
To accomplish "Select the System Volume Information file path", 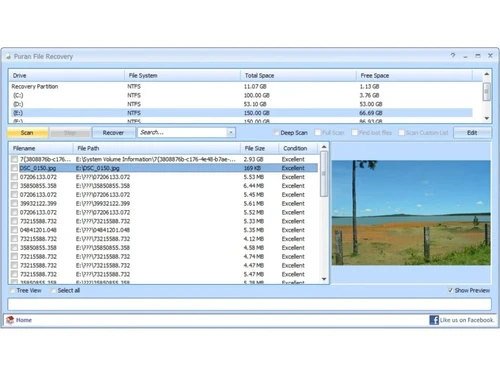I will [x=156, y=159].
